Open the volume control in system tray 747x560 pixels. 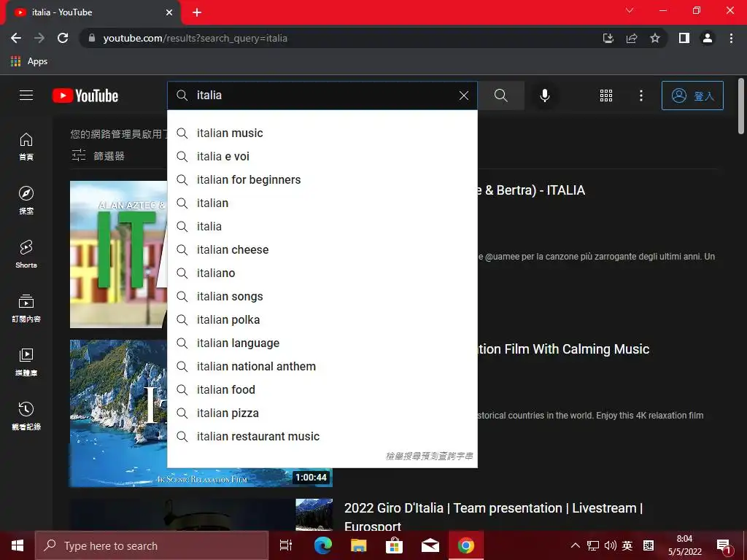point(610,545)
